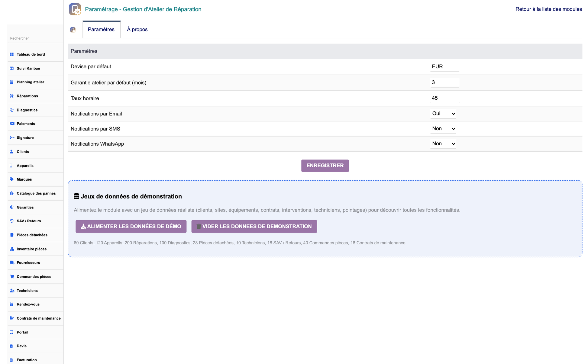Click the small module icon beside Paramètres tab

click(73, 30)
